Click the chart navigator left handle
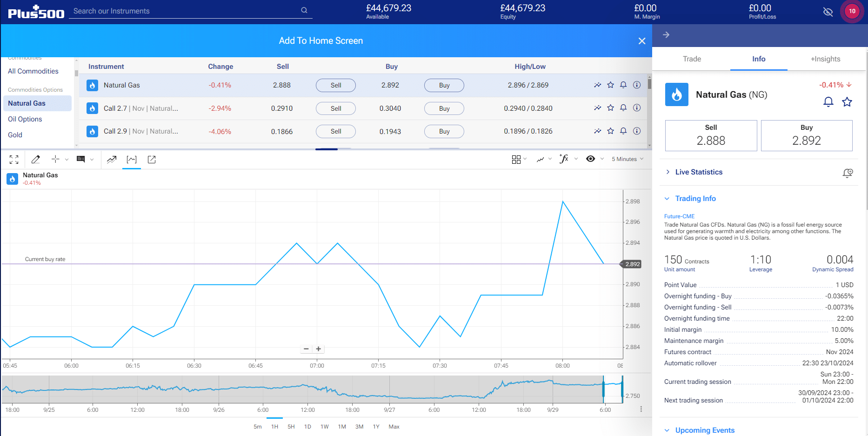 pos(604,389)
